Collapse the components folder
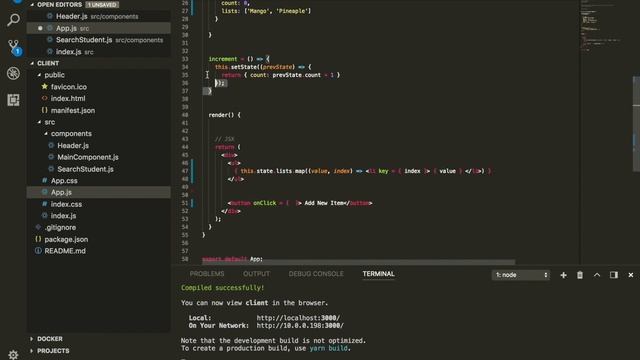Image resolution: width=640 pixels, height=360 pixels. (71, 133)
